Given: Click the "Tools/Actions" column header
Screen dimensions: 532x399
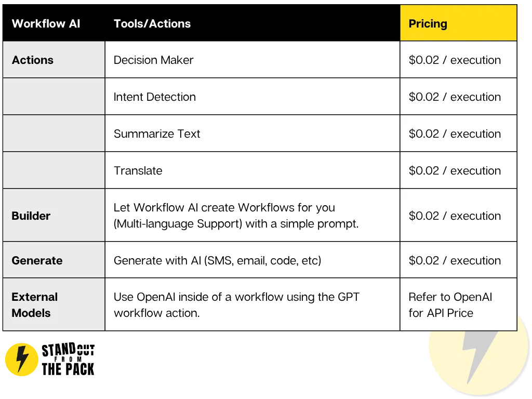Looking at the screenshot, I should [x=152, y=23].
